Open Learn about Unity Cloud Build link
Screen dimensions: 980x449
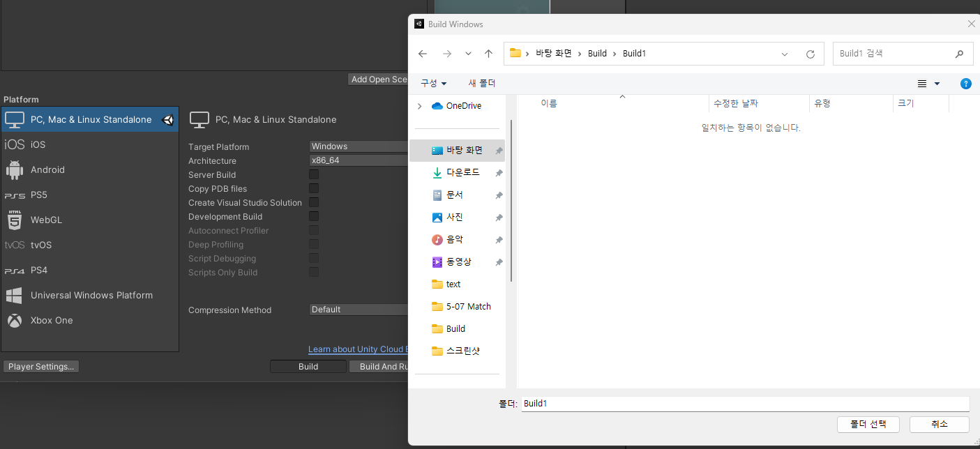[x=358, y=349]
